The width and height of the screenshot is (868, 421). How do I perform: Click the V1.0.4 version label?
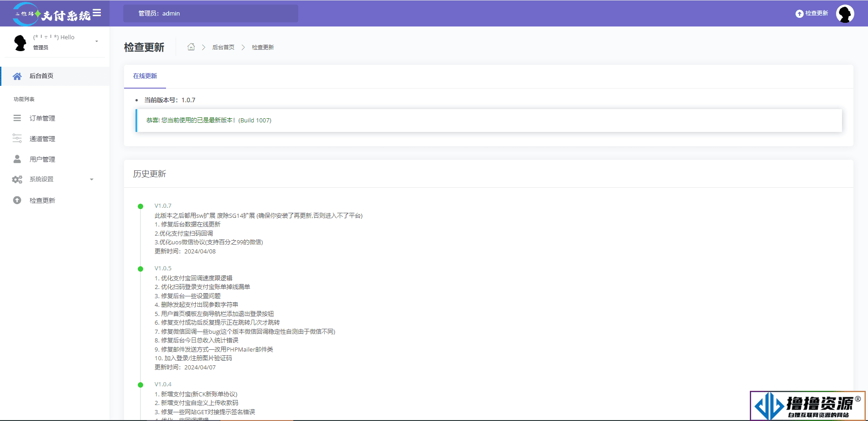[x=163, y=384]
